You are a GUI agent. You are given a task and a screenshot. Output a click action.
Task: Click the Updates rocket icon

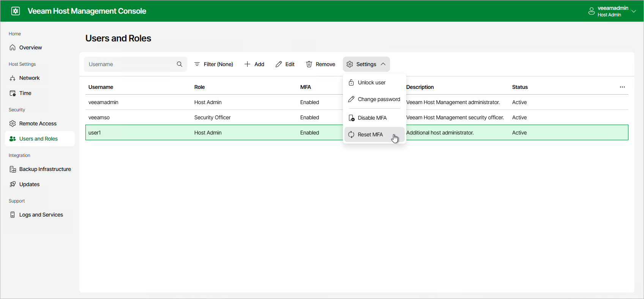point(13,184)
